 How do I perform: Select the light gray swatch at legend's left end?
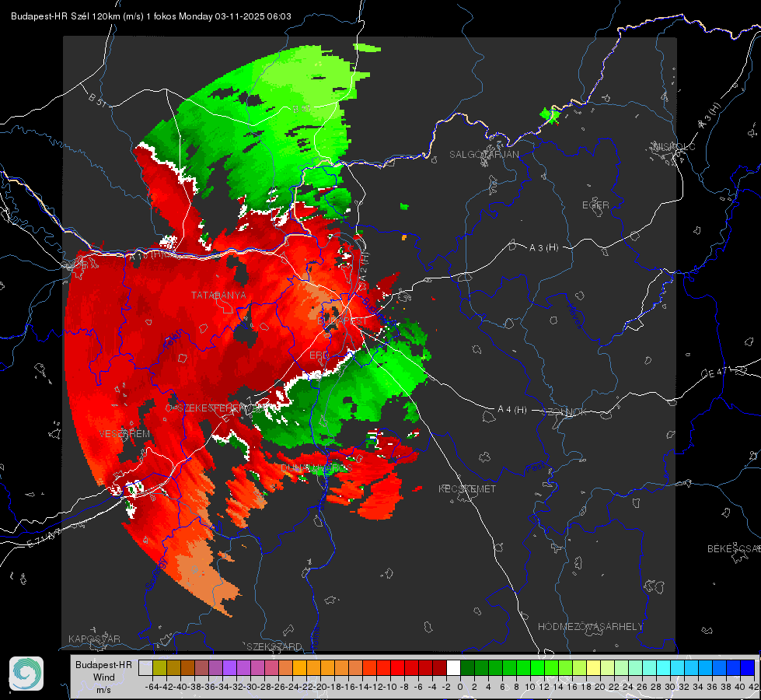(x=145, y=668)
